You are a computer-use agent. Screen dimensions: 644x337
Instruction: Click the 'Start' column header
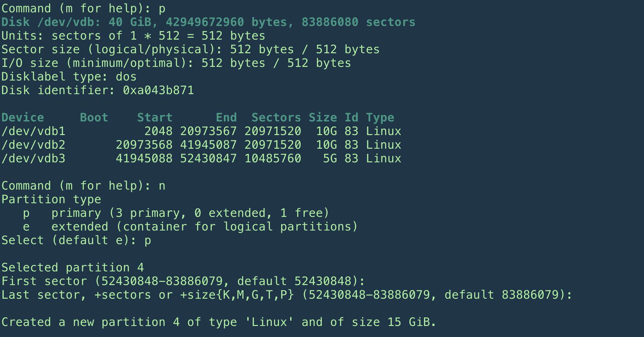coord(155,118)
